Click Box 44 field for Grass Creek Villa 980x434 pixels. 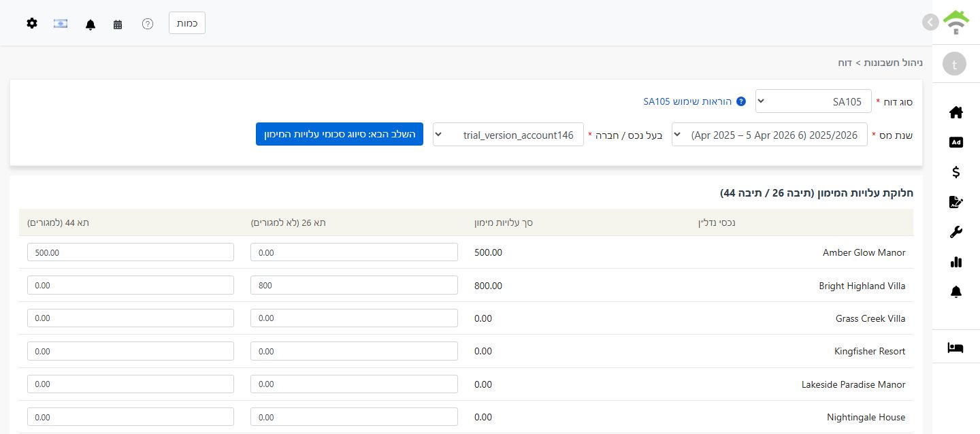click(x=131, y=318)
